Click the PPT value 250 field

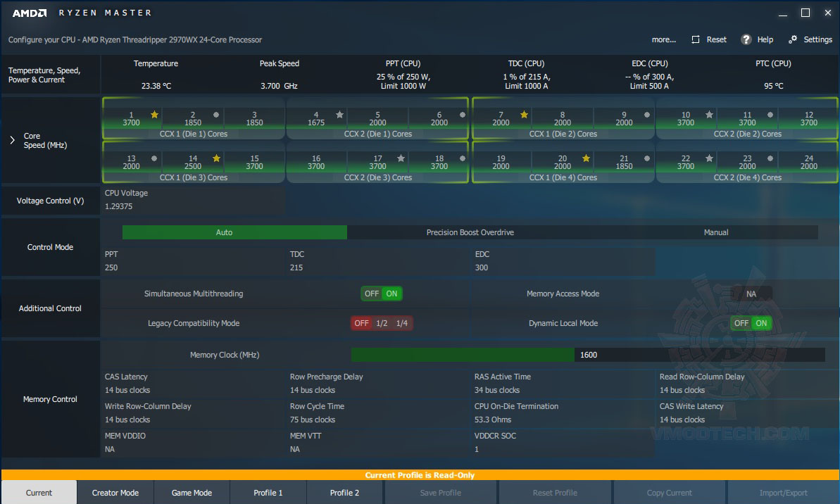coord(111,267)
